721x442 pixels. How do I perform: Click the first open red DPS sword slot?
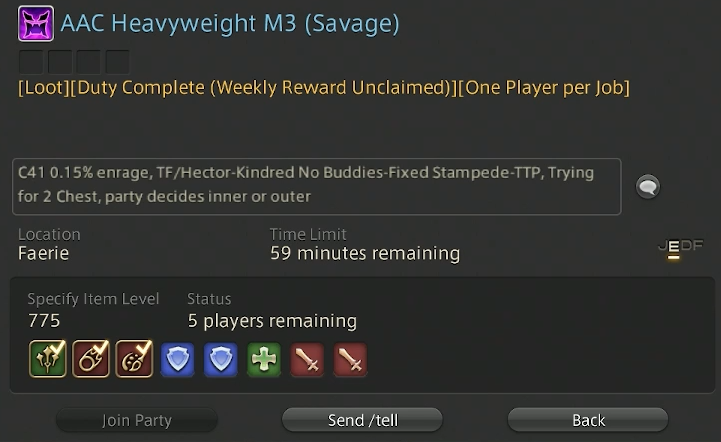click(x=307, y=359)
